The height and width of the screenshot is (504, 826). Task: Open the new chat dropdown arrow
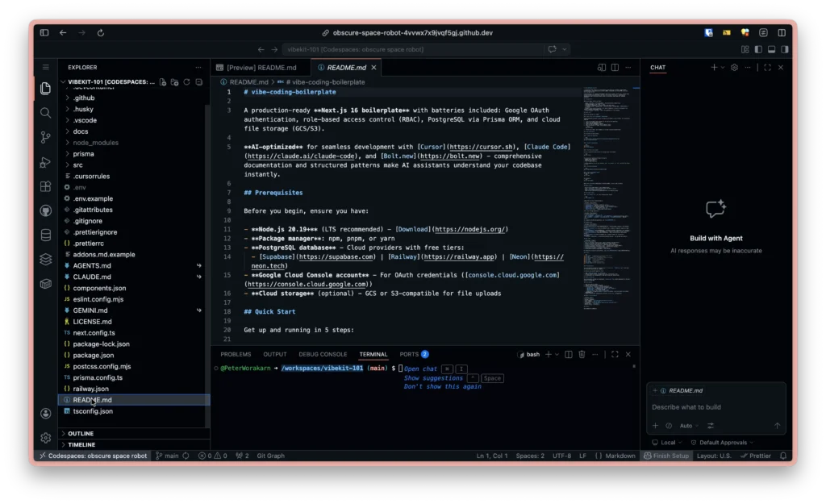723,68
